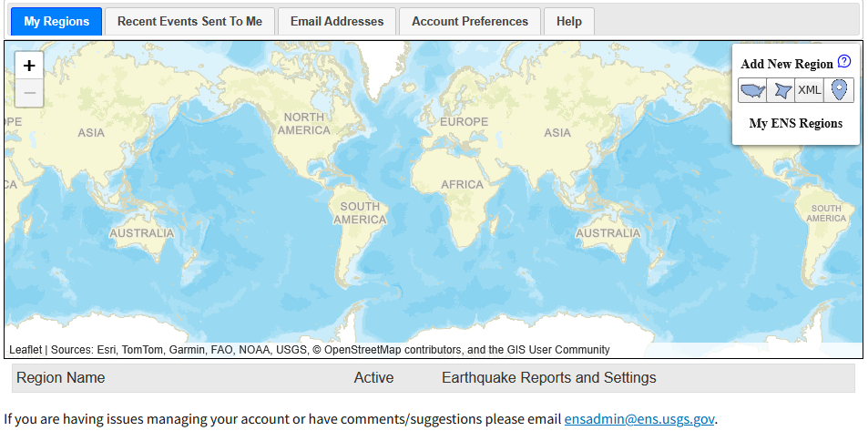This screenshot has height=431, width=868.
Task: Add region via XML button
Action: 810,89
